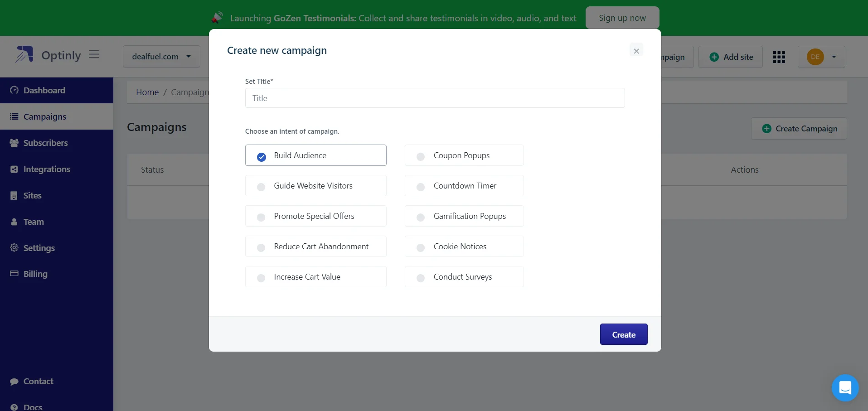The height and width of the screenshot is (411, 868).
Task: Click the Settings gear icon
Action: (14, 248)
